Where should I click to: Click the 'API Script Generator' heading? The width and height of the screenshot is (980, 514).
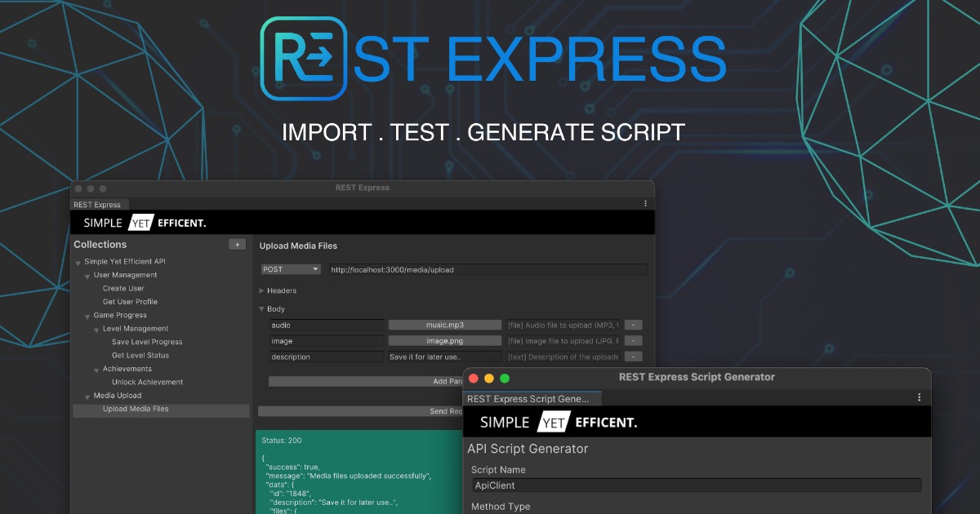[528, 449]
